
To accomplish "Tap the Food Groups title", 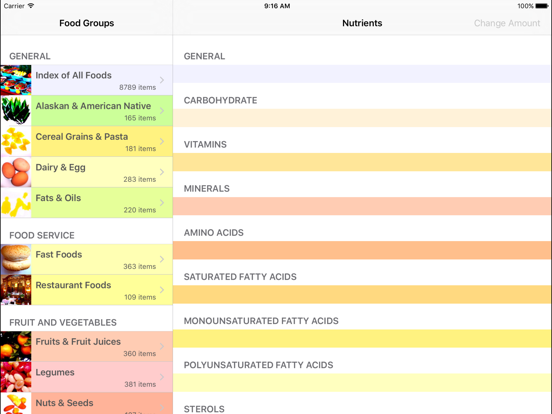I will [87, 23].
